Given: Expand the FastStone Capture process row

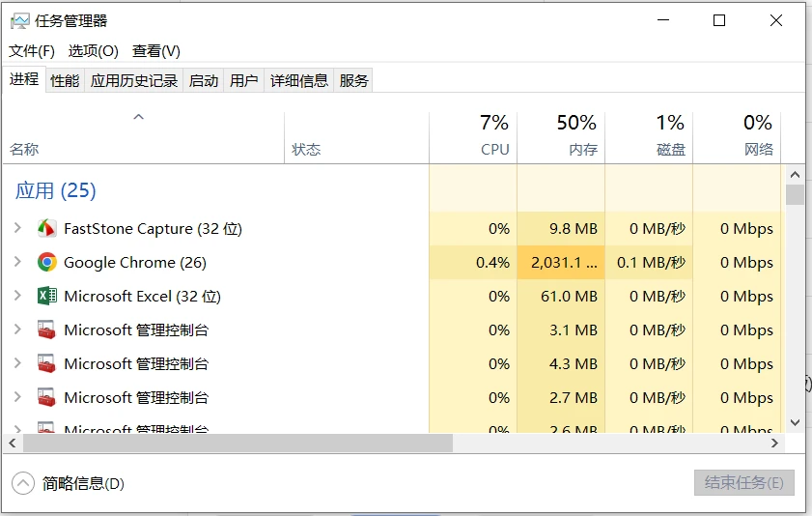Looking at the screenshot, I should coord(17,228).
